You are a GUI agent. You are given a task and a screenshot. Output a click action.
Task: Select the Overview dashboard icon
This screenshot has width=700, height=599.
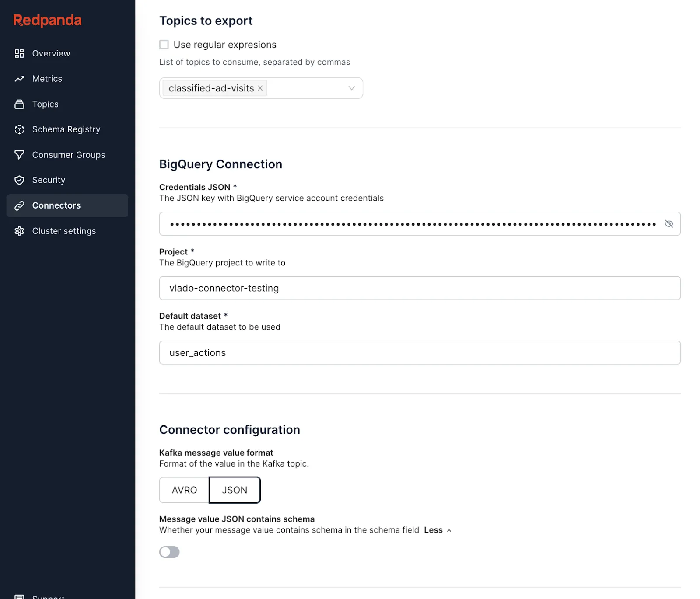tap(19, 53)
